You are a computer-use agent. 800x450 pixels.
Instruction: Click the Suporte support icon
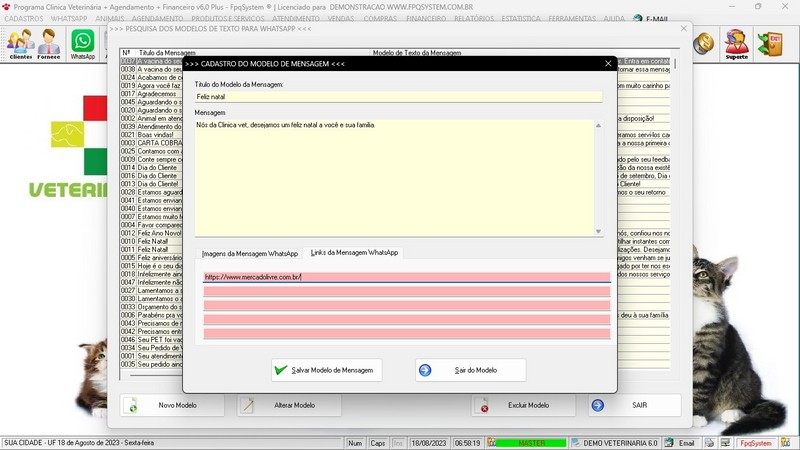[x=736, y=42]
